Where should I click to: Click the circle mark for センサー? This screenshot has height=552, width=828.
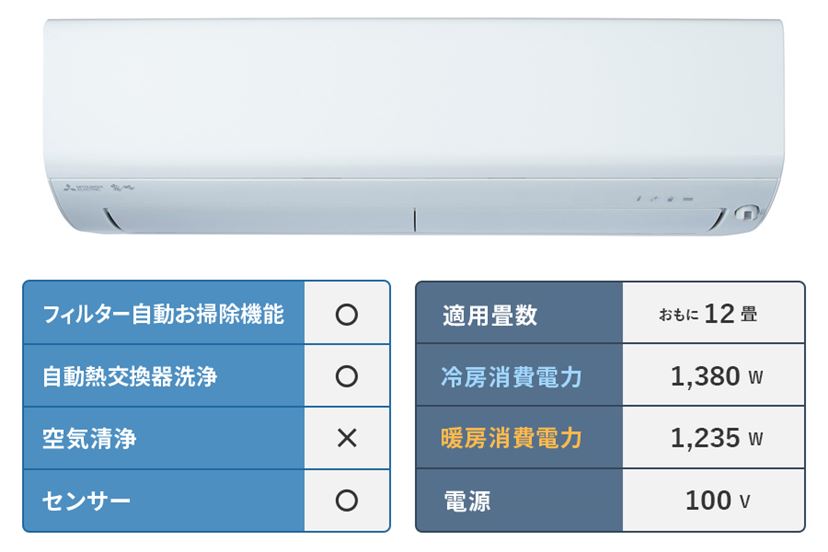346,500
